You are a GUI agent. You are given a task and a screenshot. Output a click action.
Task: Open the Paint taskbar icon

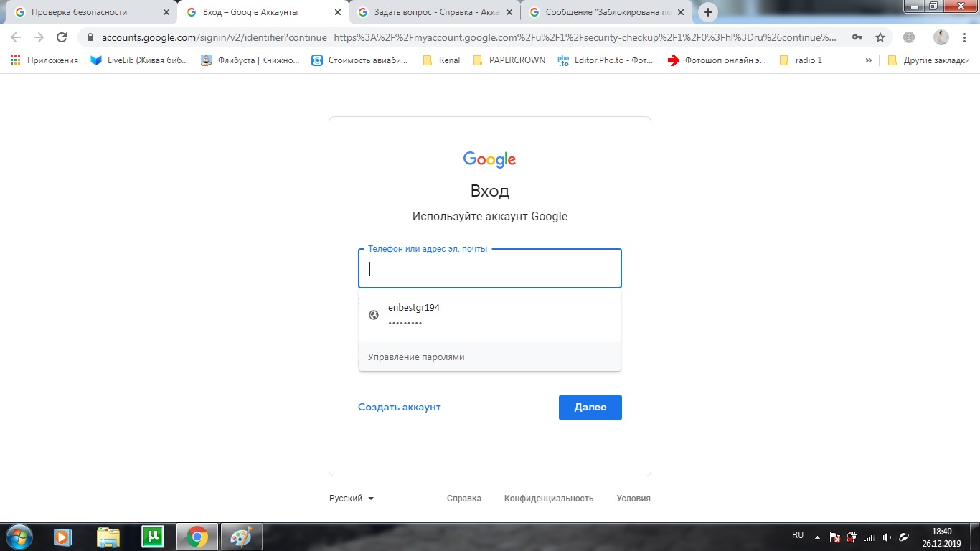point(241,536)
